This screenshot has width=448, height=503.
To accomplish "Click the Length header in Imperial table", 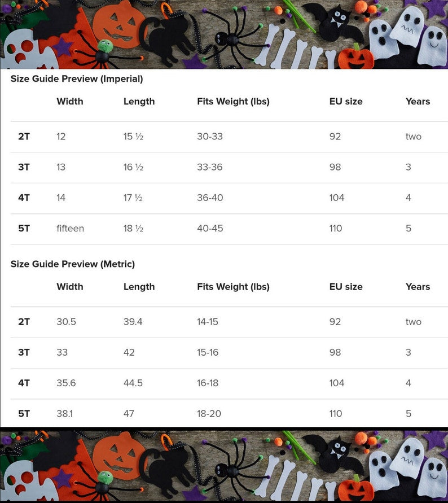I will pos(139,102).
